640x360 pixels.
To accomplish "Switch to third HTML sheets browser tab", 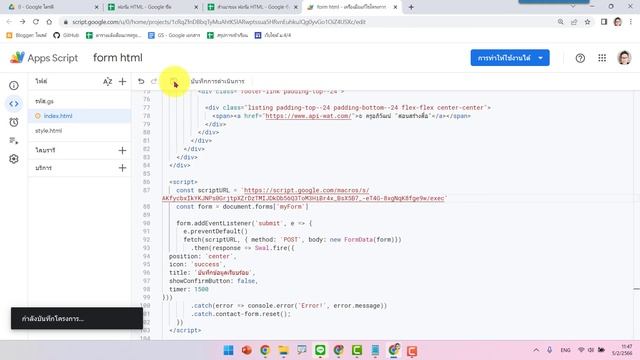I will click(252, 7).
